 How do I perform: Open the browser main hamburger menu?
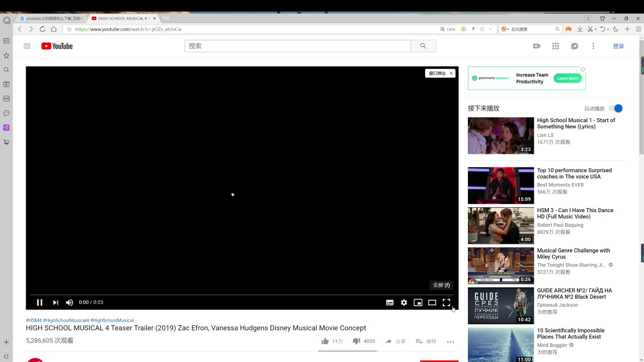(638, 29)
